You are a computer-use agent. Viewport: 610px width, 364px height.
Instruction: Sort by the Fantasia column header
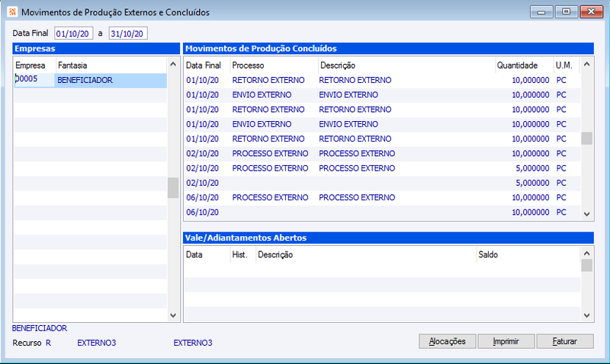point(111,65)
